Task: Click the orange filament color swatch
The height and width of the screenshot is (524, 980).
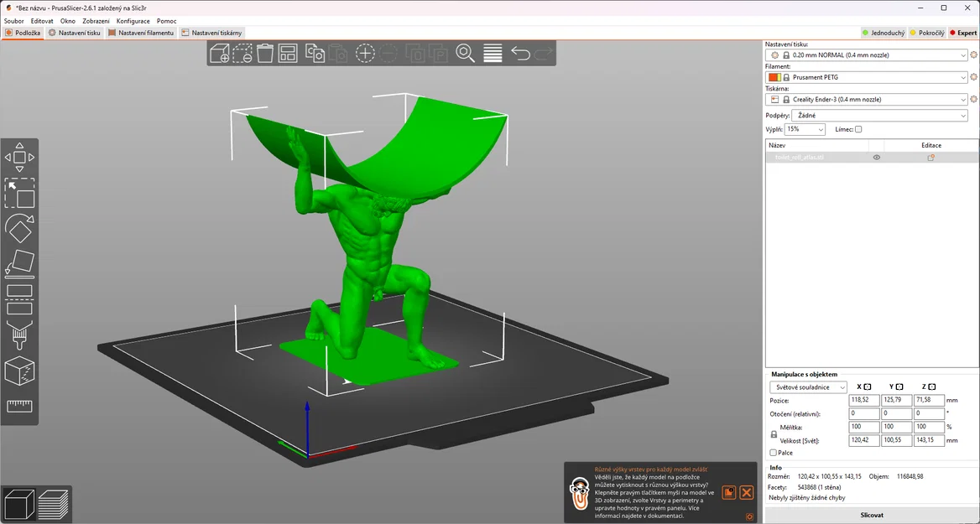Action: pos(774,77)
